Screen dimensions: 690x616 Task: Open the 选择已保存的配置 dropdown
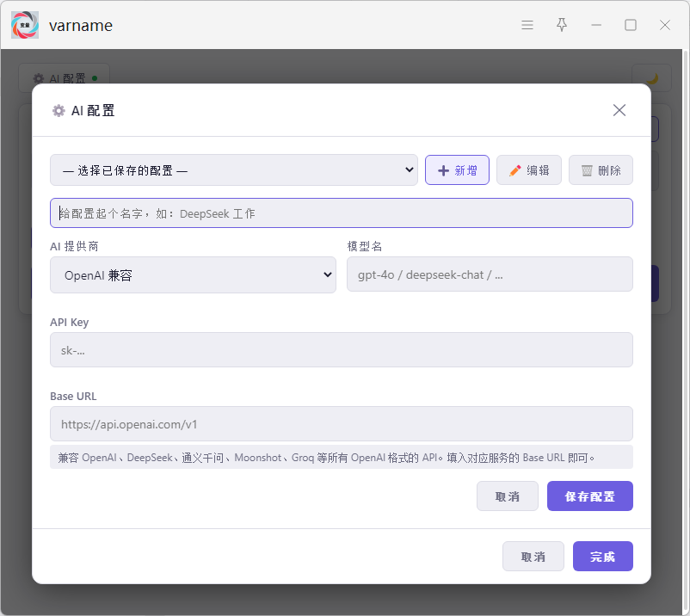click(x=234, y=170)
